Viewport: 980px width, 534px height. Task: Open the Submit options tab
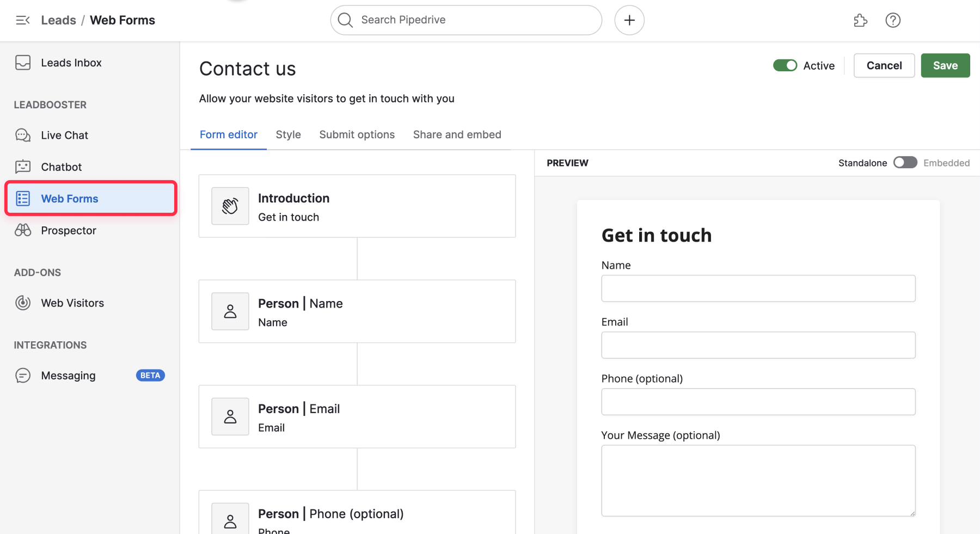tap(357, 134)
